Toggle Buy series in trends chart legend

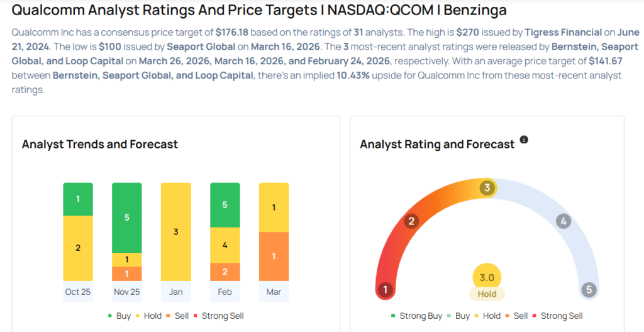(x=119, y=316)
